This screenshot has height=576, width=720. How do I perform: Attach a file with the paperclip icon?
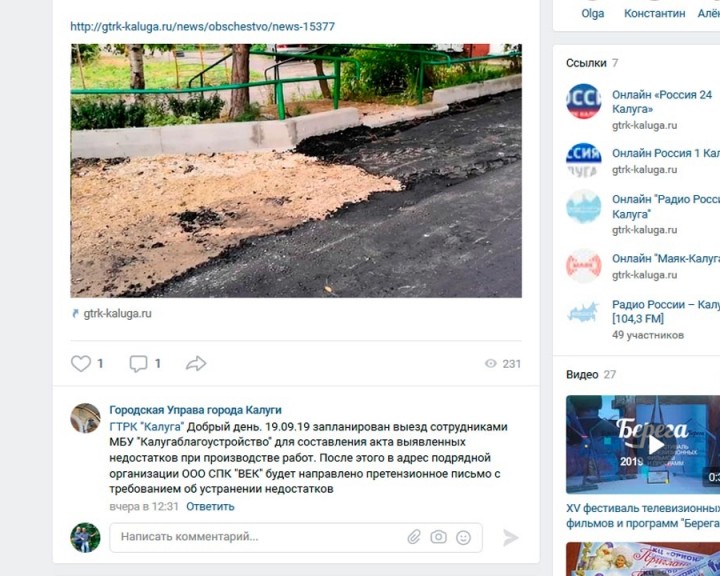414,537
